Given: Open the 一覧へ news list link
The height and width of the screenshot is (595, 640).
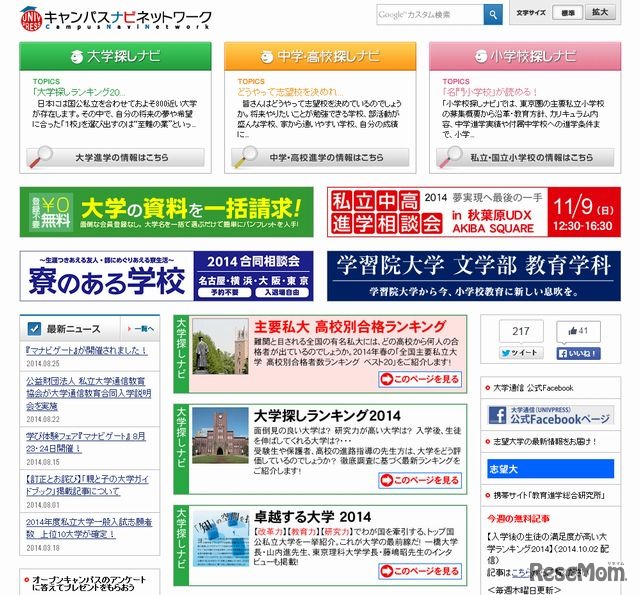Looking at the screenshot, I should point(141,329).
